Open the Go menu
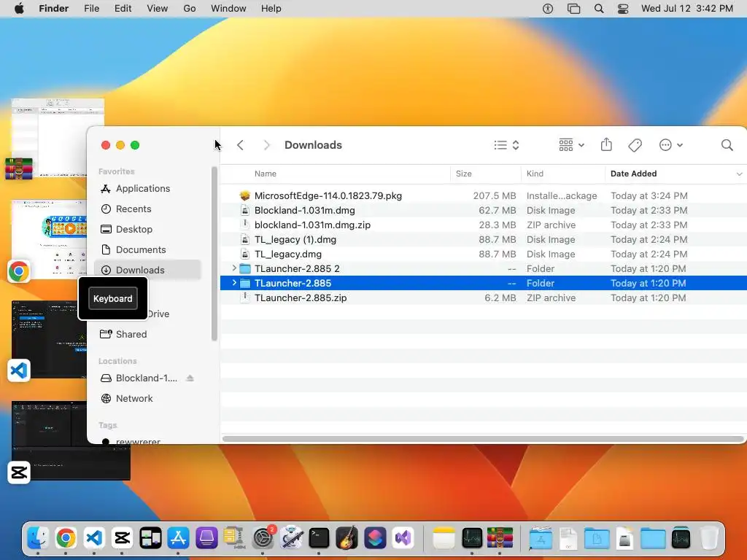Viewport: 747px width, 560px height. pos(190,9)
